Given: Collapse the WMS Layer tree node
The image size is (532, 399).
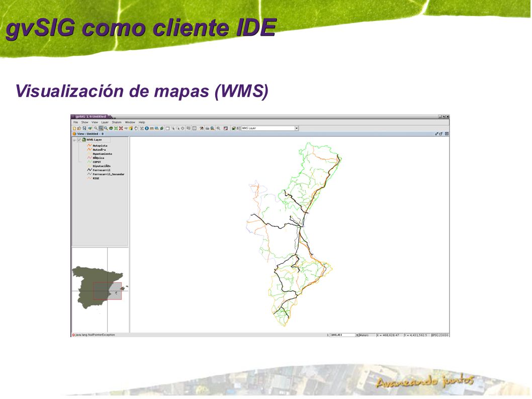Looking at the screenshot, I should click(x=74, y=140).
